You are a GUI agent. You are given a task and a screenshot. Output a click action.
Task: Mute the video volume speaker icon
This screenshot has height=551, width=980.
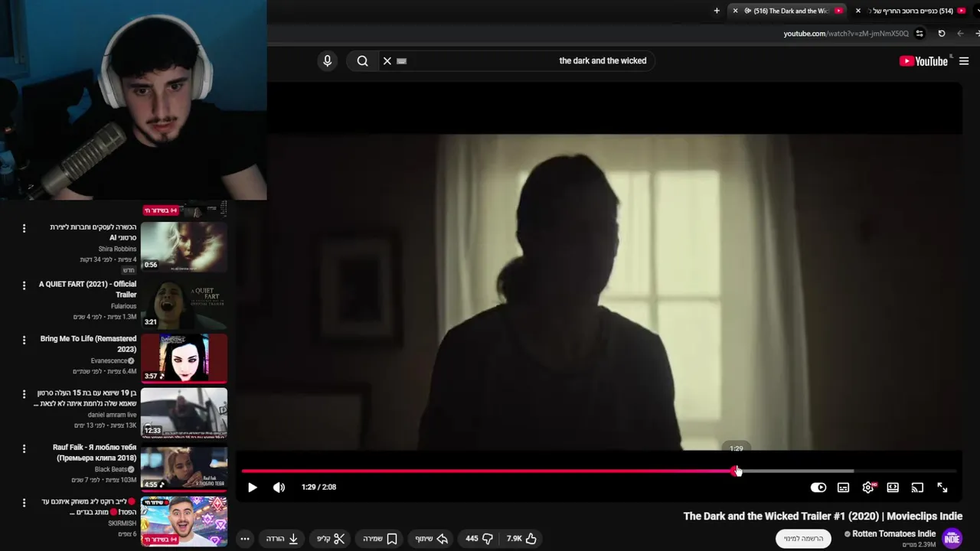[279, 487]
